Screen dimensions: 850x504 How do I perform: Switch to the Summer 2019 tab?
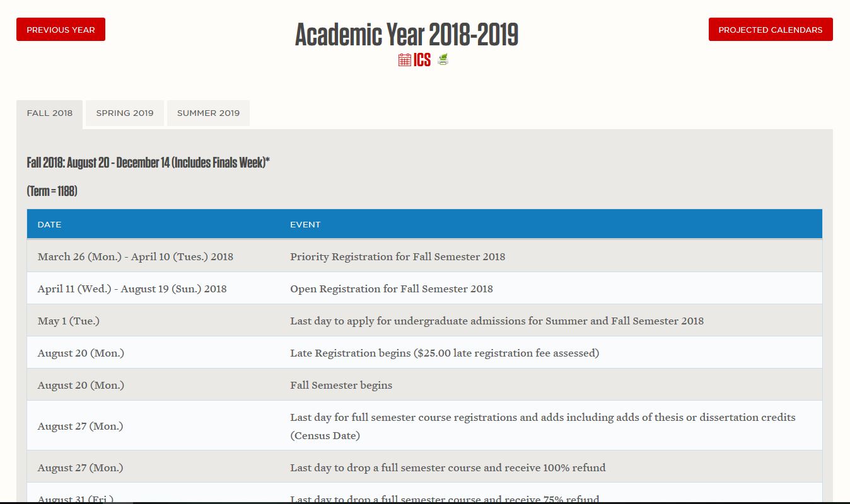208,113
